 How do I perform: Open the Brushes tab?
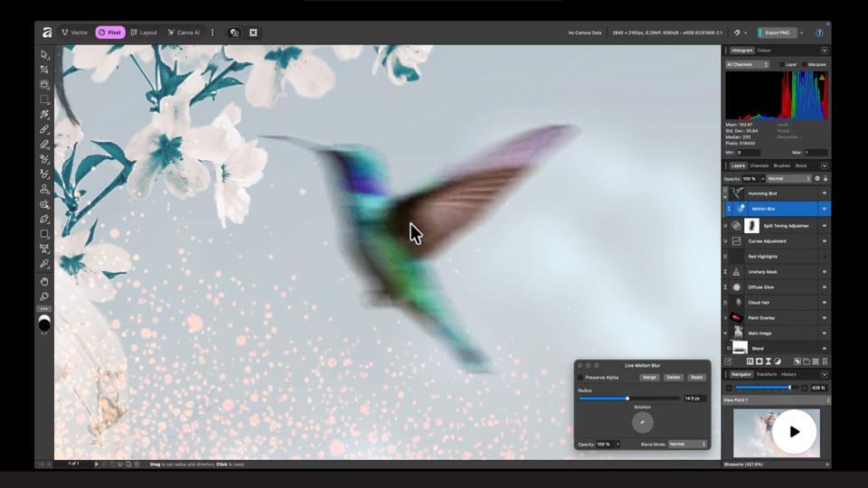[781, 166]
